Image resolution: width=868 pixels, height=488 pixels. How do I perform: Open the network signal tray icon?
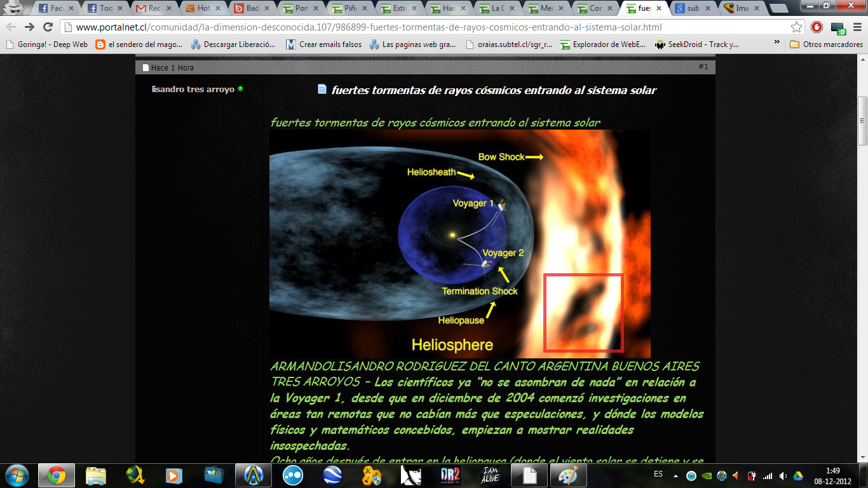768,475
